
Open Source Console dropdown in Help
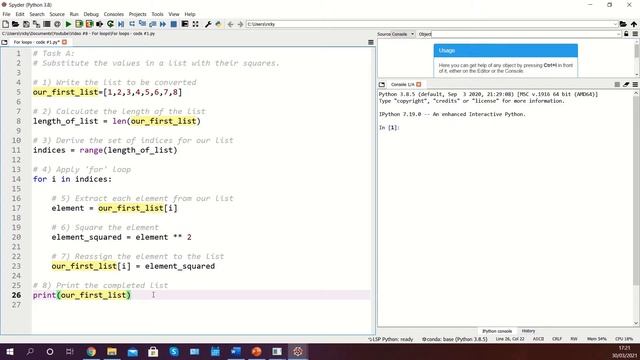pyautogui.click(x=403, y=34)
